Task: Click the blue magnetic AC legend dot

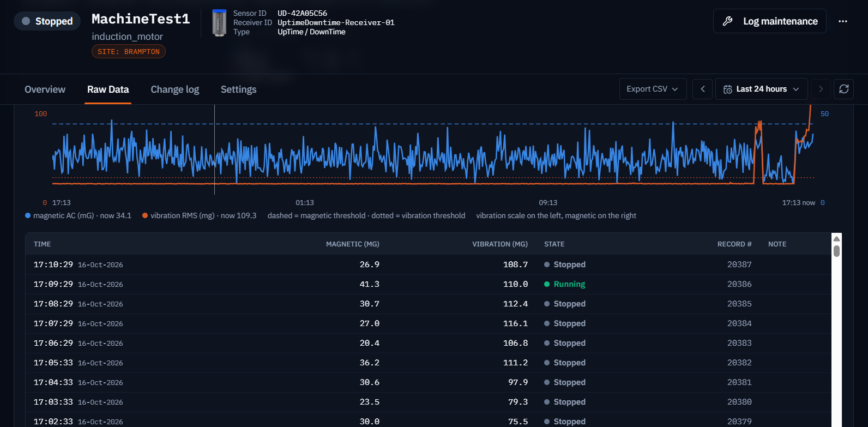Action: [x=28, y=215]
